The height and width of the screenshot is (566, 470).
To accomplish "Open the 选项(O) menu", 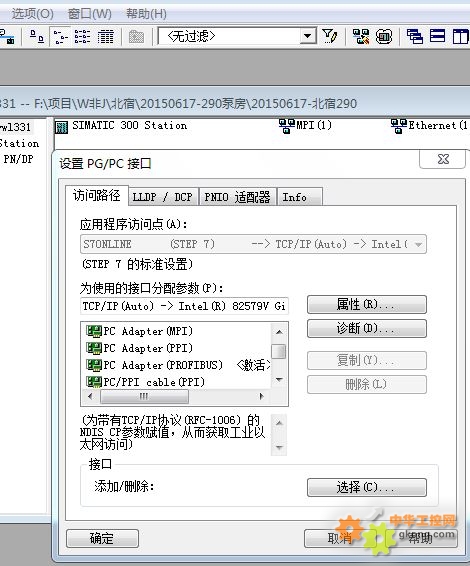I will click(32, 14).
